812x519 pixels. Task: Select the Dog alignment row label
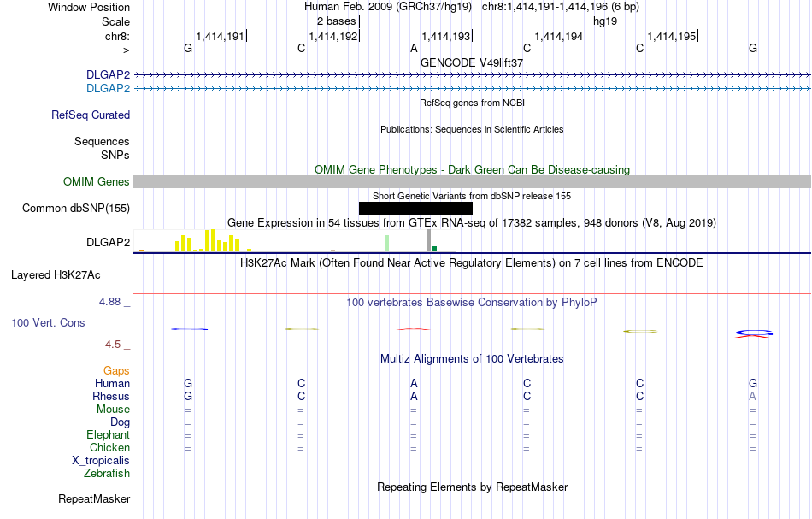[121, 422]
